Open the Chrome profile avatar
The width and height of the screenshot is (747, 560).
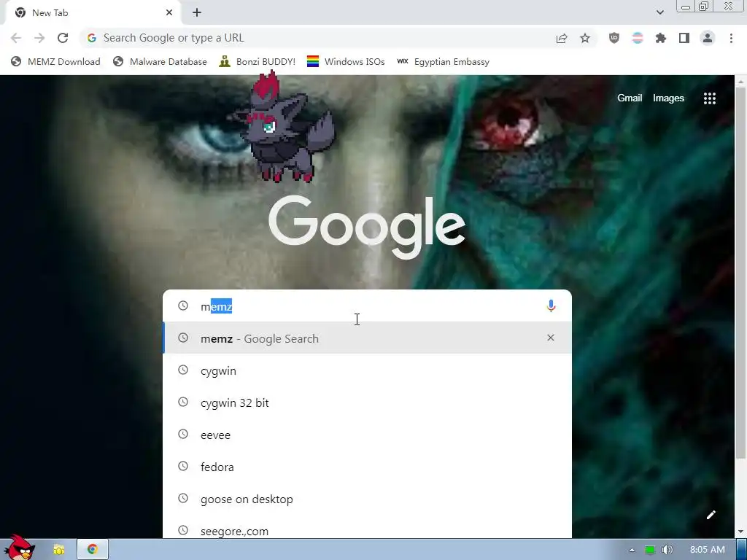[x=708, y=38]
